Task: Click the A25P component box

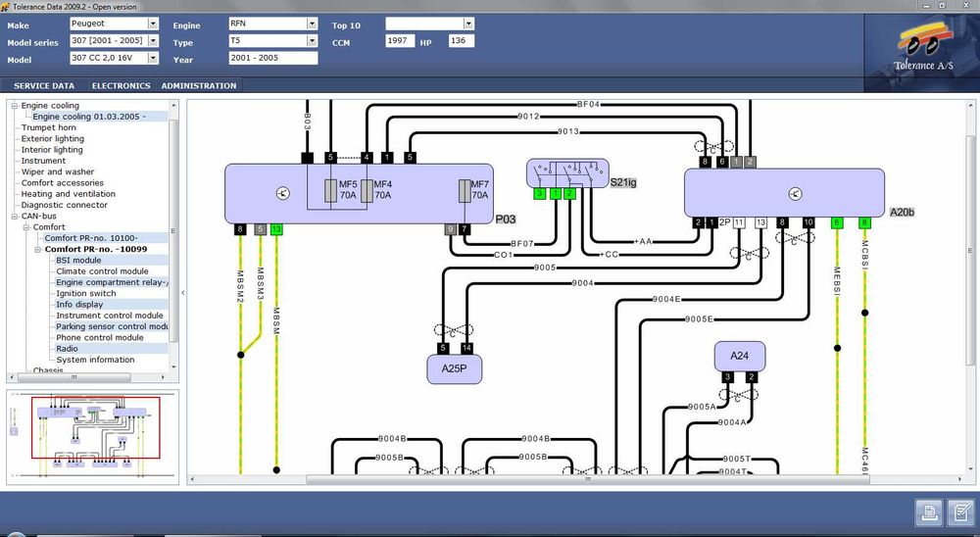Action: point(455,368)
